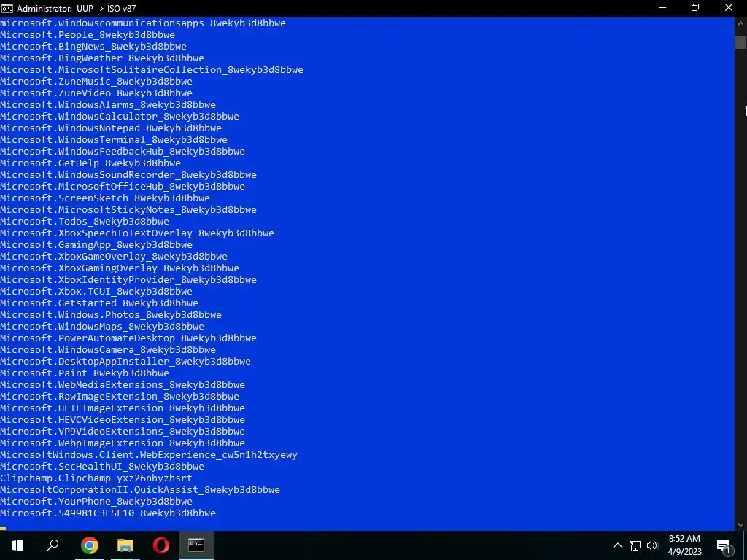Click the line Microsoft.PowerAutomateDesktop_8wekyb3d8bbwe
This screenshot has width=747, height=560.
(x=128, y=338)
